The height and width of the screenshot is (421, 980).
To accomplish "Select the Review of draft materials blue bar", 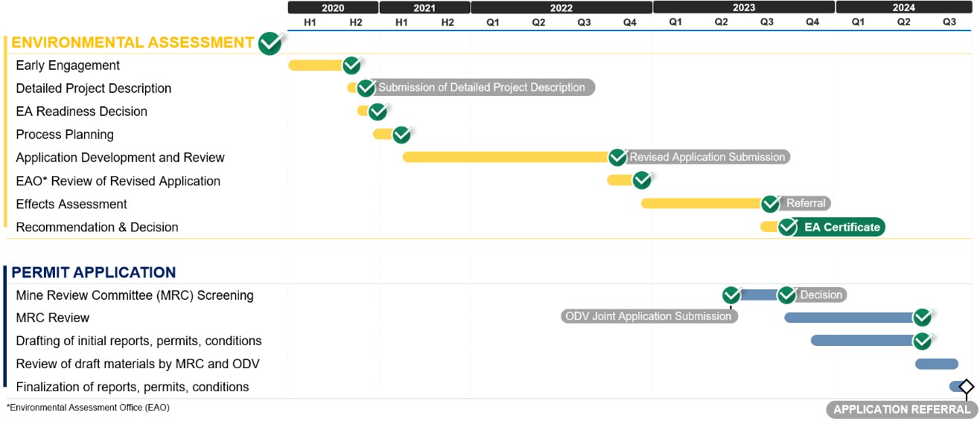I will click(937, 364).
